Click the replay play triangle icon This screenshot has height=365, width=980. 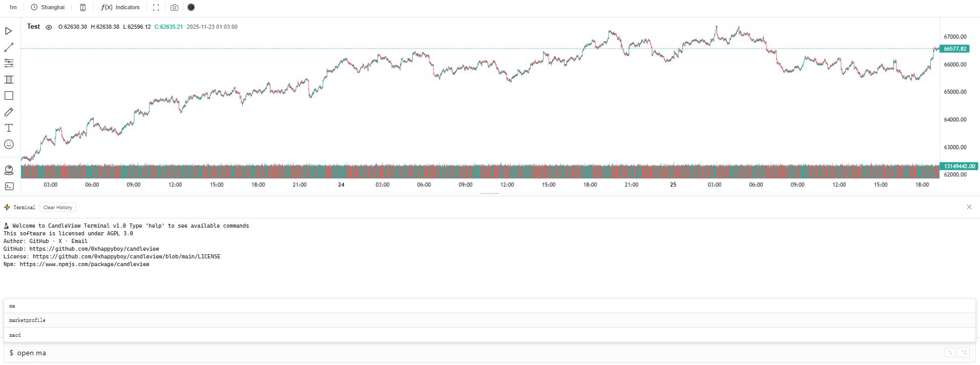pos(9,31)
